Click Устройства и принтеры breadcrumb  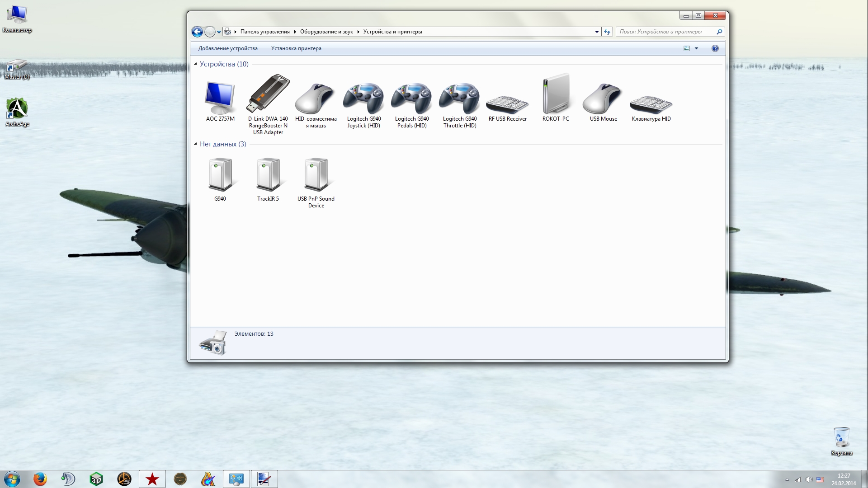point(392,32)
